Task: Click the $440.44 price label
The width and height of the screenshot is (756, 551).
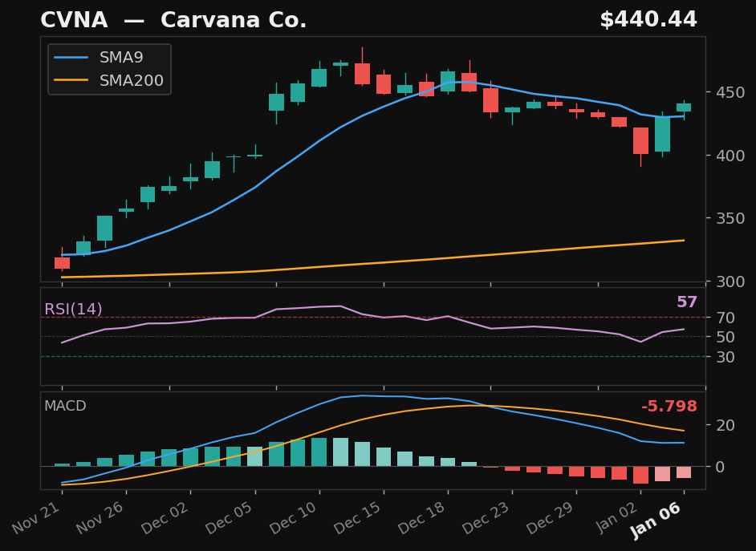Action: (x=648, y=20)
